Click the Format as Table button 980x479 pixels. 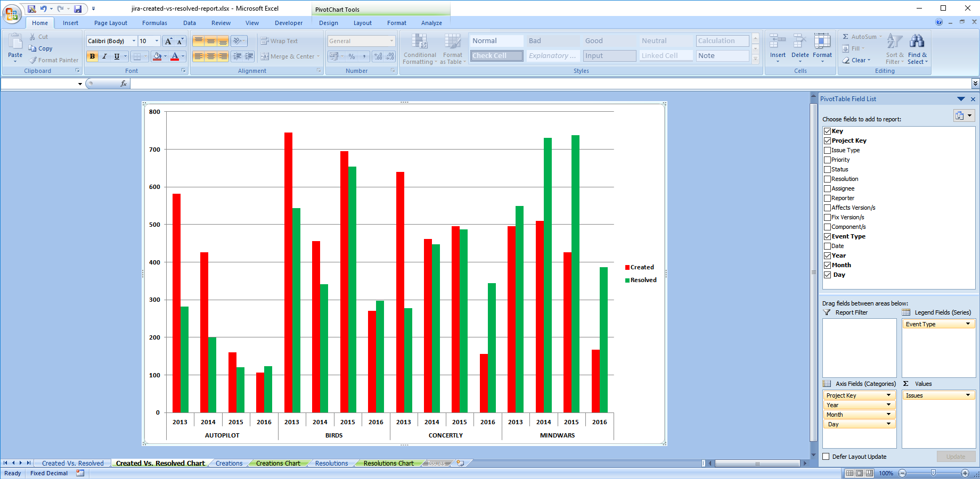pos(453,48)
